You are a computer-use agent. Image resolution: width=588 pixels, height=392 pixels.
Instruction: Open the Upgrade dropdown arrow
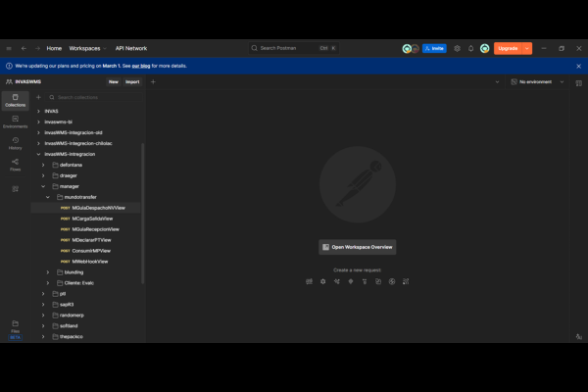pos(527,48)
